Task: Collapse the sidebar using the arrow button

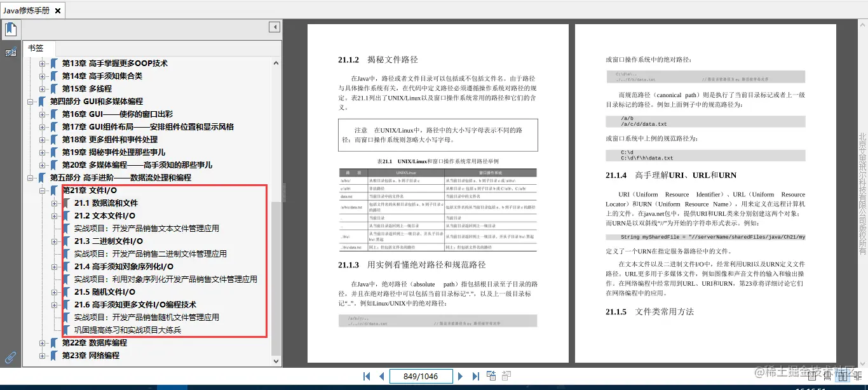Action: tap(274, 26)
